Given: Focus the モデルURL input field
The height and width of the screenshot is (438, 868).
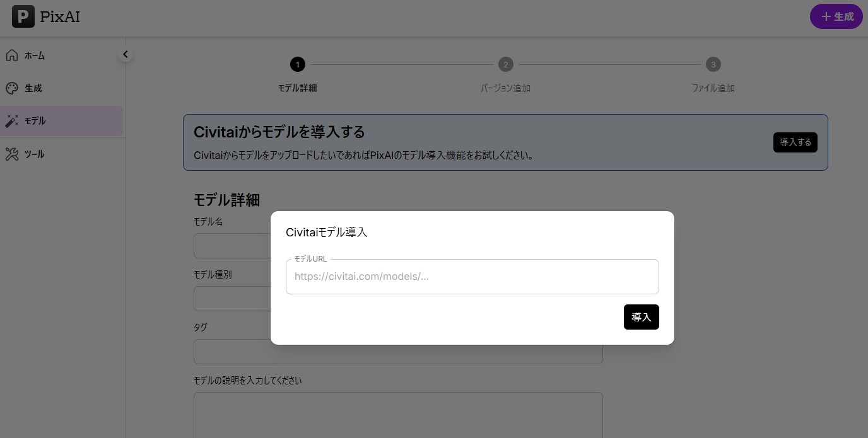Looking at the screenshot, I should point(472,276).
